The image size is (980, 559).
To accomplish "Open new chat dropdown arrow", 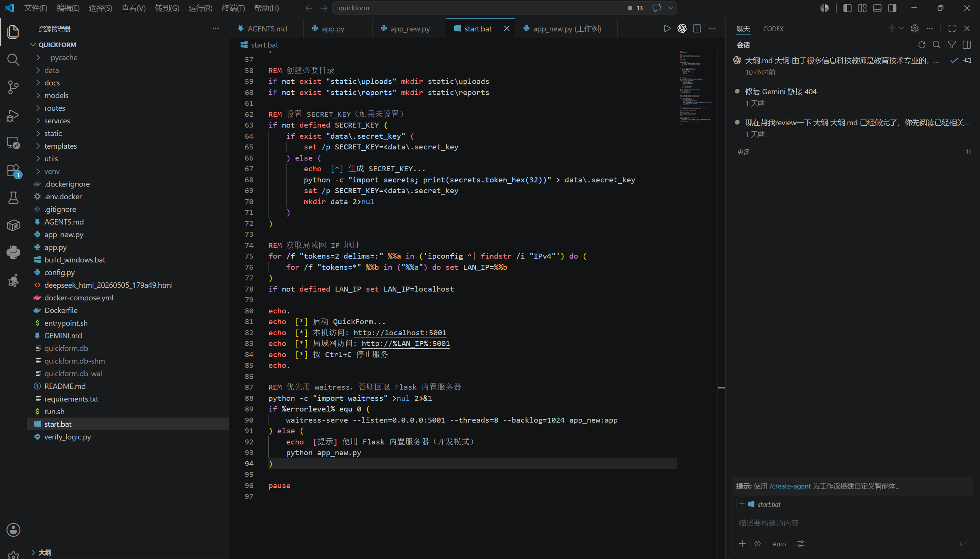I will 901,28.
